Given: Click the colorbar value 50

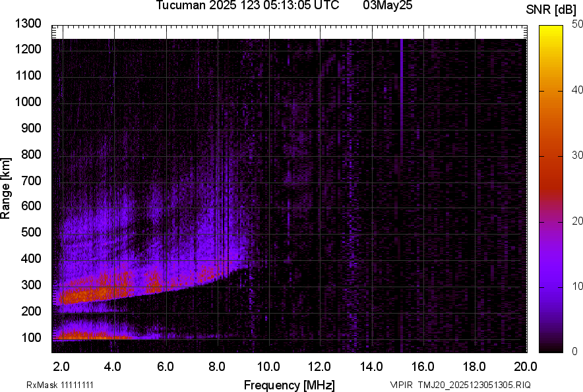Looking at the screenshot, I should click(577, 24).
